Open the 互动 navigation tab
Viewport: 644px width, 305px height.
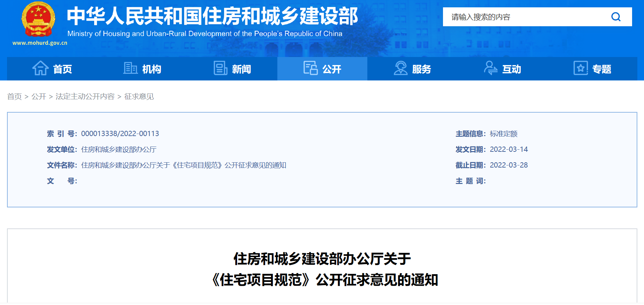pos(502,69)
